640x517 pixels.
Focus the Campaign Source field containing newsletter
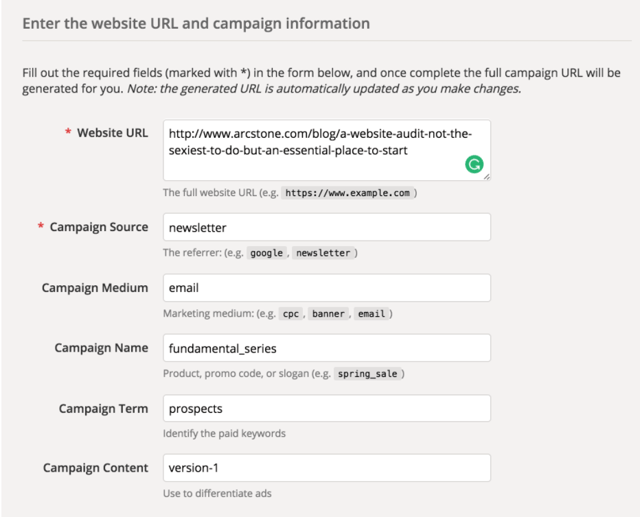pos(326,227)
